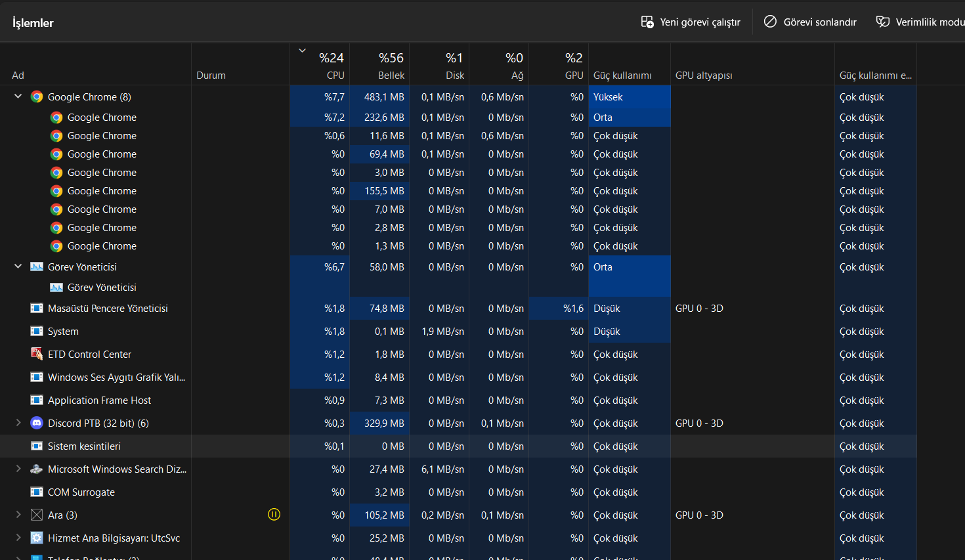Viewport: 965px width, 560px height.
Task: Collapse the Görev Yöneticisi group
Action: pos(18,267)
